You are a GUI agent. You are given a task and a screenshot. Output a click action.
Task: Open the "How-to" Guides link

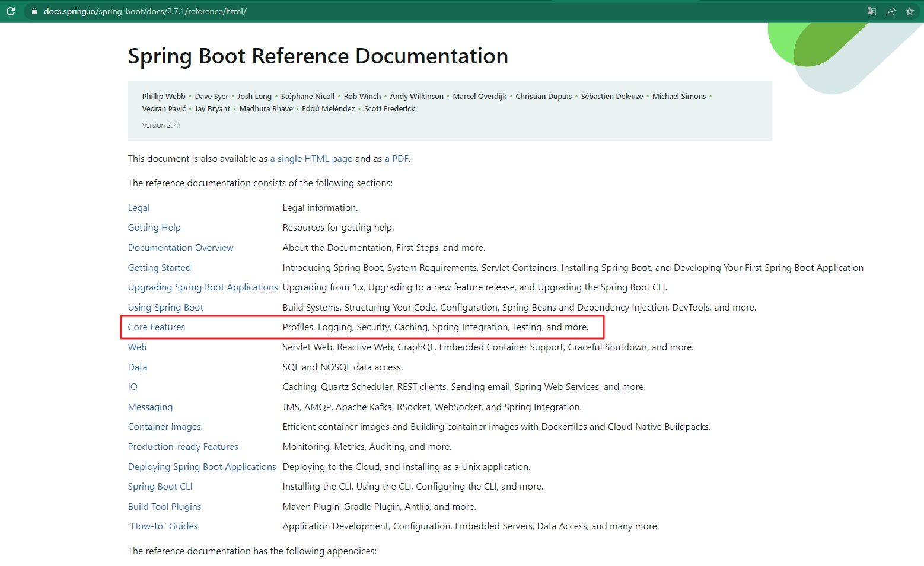point(163,526)
